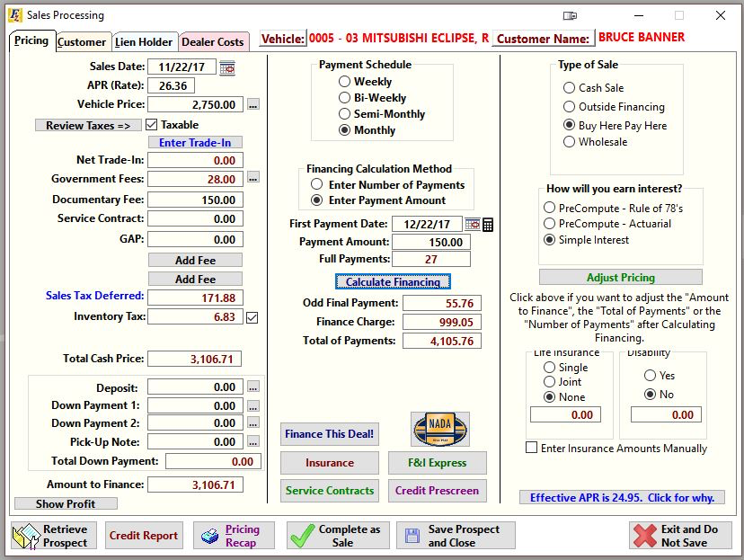
Task: Open the Insurance button
Action: pos(329,463)
